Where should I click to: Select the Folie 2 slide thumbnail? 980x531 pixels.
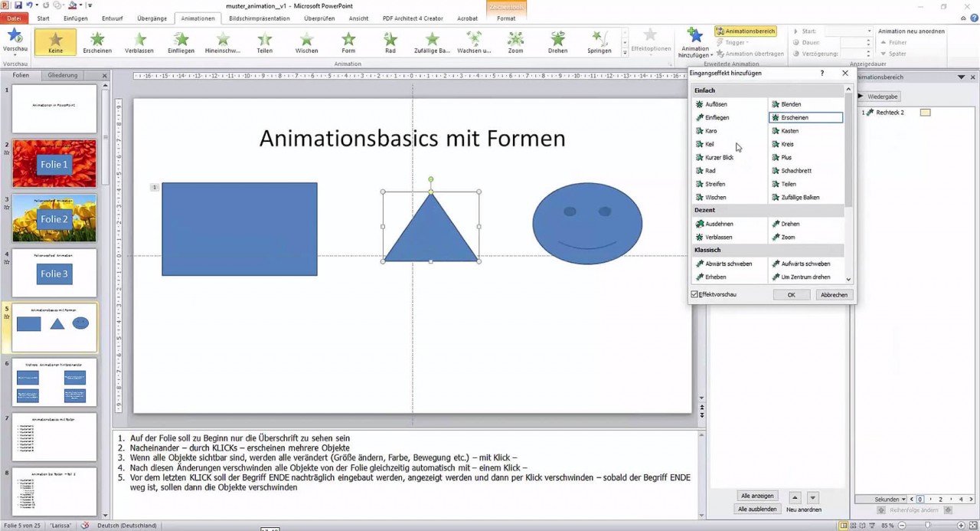pos(54,218)
